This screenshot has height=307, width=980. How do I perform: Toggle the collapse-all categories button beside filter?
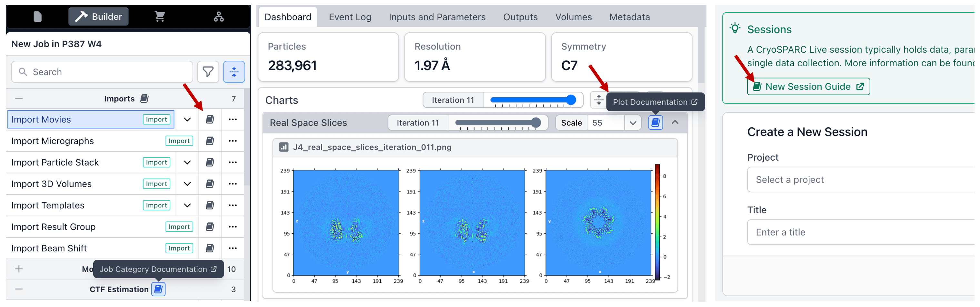234,72
